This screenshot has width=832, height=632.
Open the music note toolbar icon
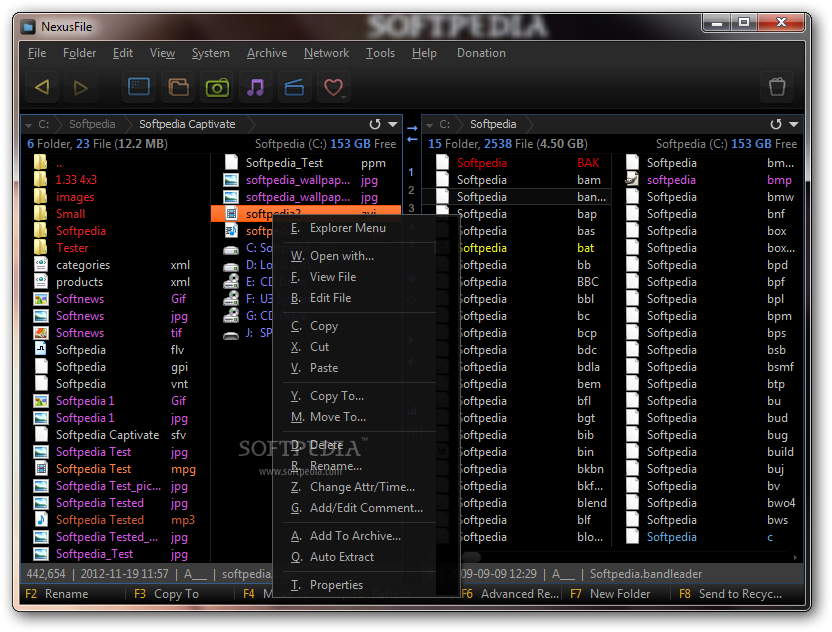click(x=256, y=87)
